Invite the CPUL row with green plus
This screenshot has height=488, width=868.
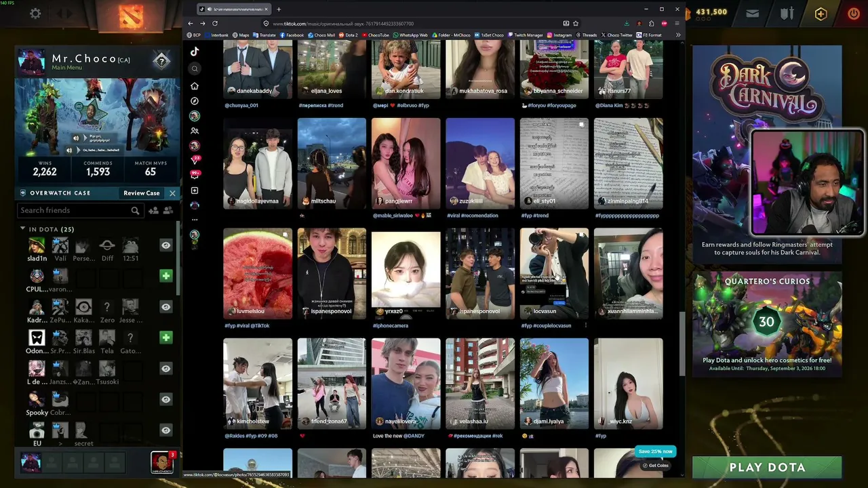click(165, 276)
